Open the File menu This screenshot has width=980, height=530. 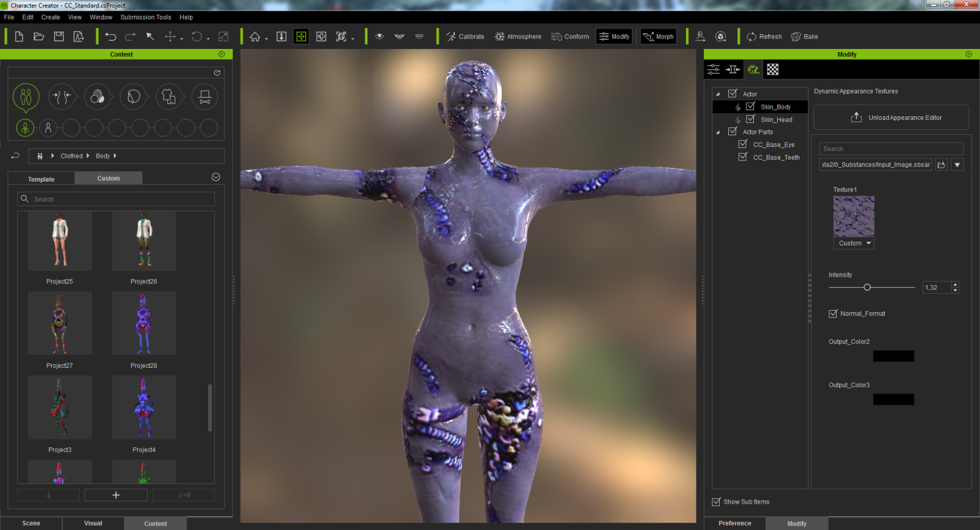(9, 17)
